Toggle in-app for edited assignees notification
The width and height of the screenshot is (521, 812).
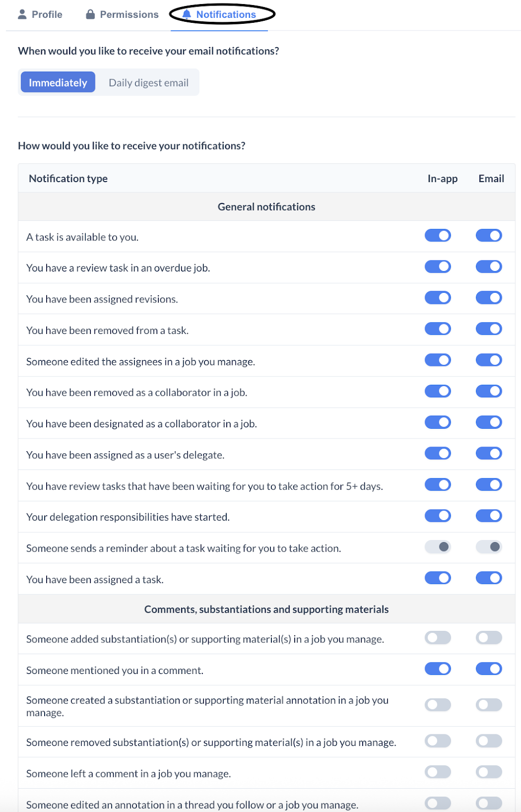(x=438, y=360)
